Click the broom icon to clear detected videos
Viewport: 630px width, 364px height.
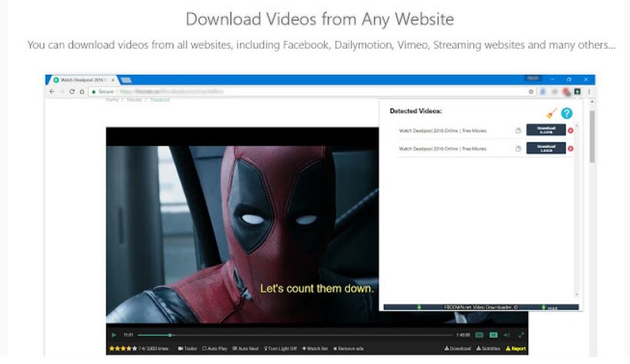pyautogui.click(x=551, y=113)
